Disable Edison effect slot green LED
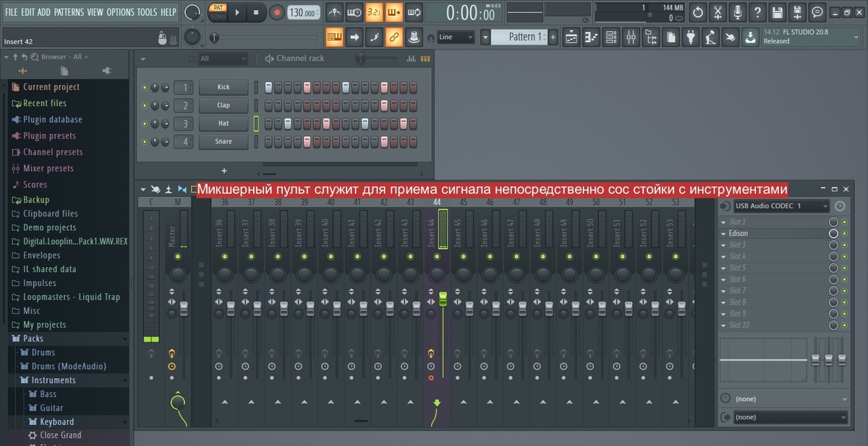Viewport: 868px width, 446px height. 844,233
